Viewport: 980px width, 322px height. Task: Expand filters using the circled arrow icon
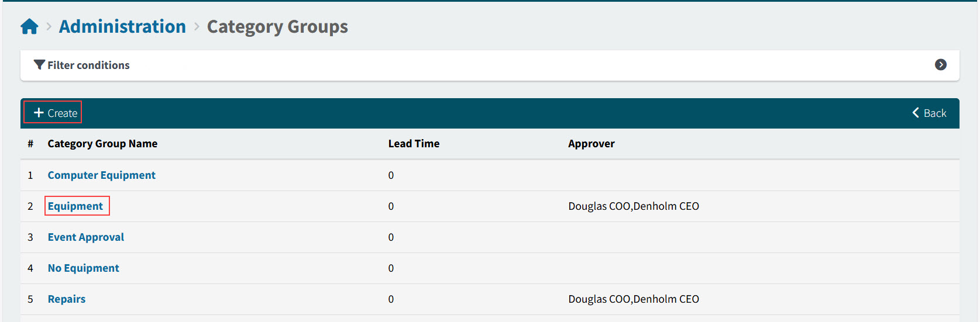coord(940,65)
